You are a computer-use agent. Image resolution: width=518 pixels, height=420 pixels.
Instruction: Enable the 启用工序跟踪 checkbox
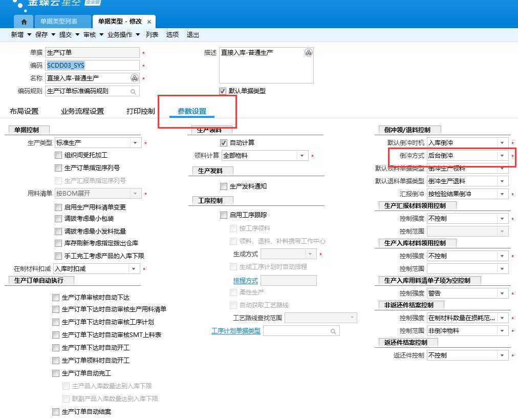point(224,215)
